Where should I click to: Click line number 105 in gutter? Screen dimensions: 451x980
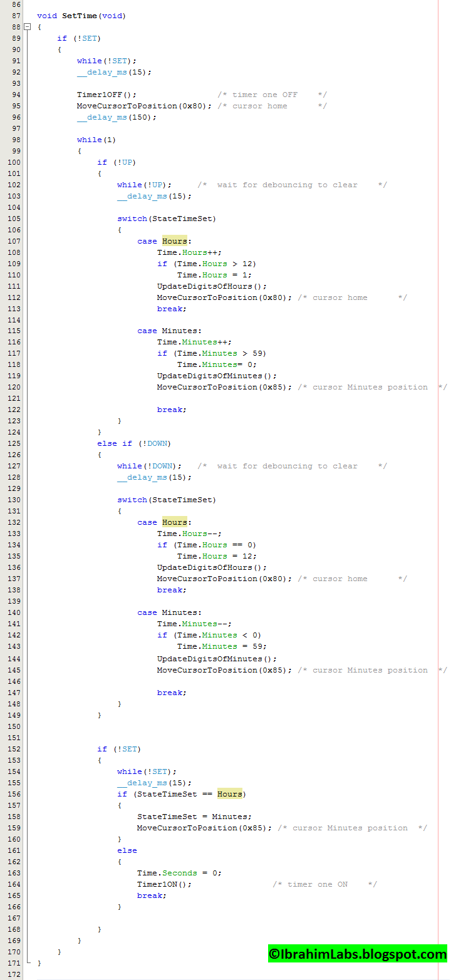tap(14, 219)
